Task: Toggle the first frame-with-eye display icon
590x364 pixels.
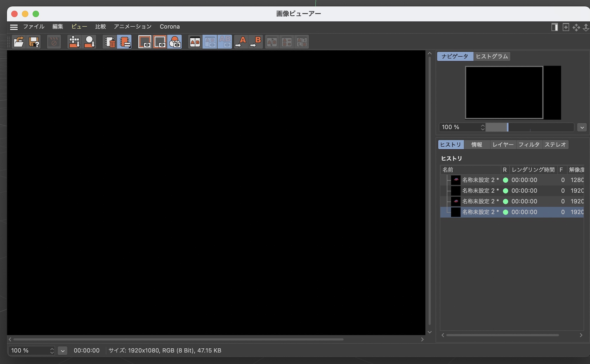Action: pos(145,42)
